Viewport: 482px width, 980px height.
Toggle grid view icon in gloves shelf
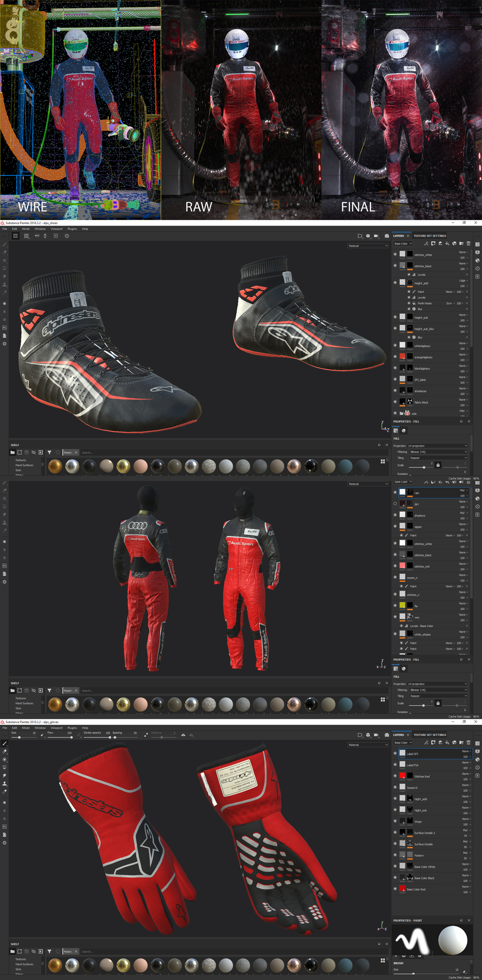[x=383, y=960]
